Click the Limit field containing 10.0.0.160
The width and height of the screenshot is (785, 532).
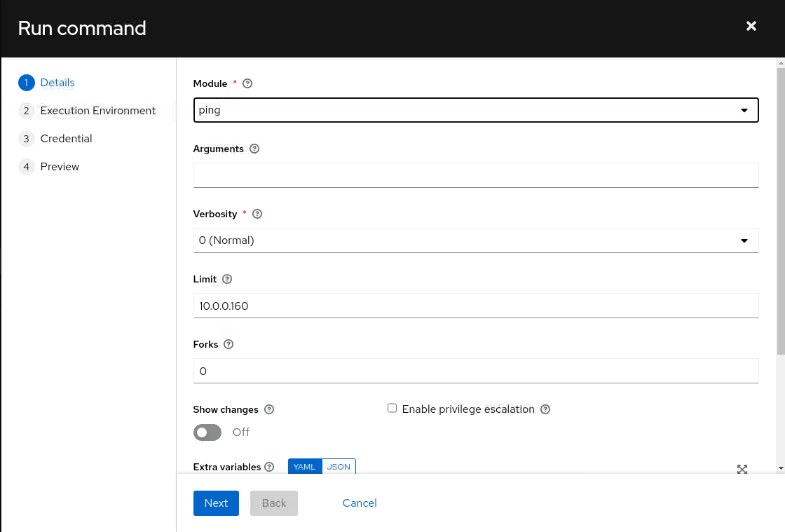[475, 306]
